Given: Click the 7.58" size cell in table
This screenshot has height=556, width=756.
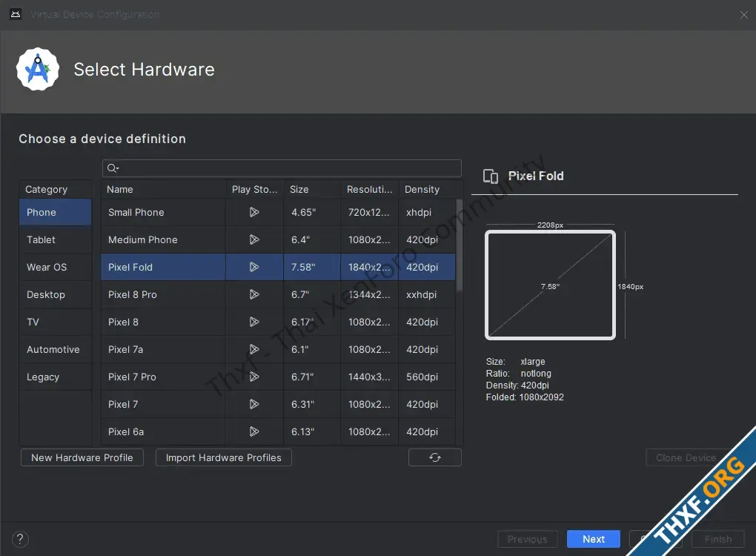Looking at the screenshot, I should pyautogui.click(x=312, y=267).
